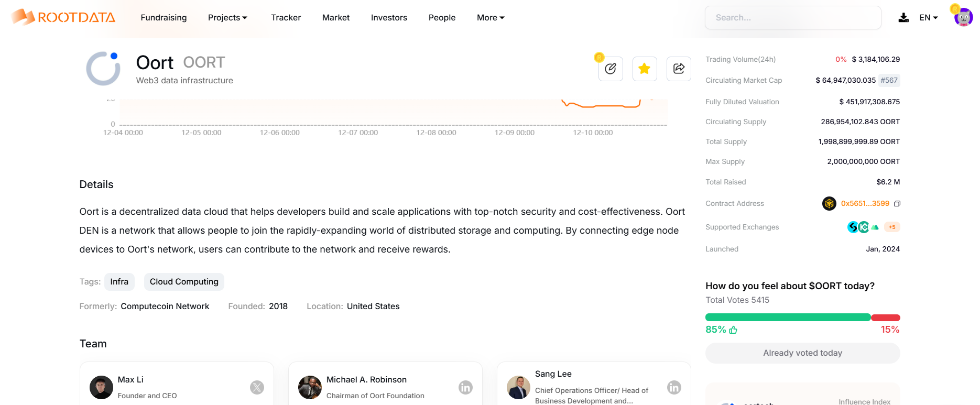The image size is (980, 405).
Task: Click the Launched Jan, 2024 value
Action: [883, 249]
